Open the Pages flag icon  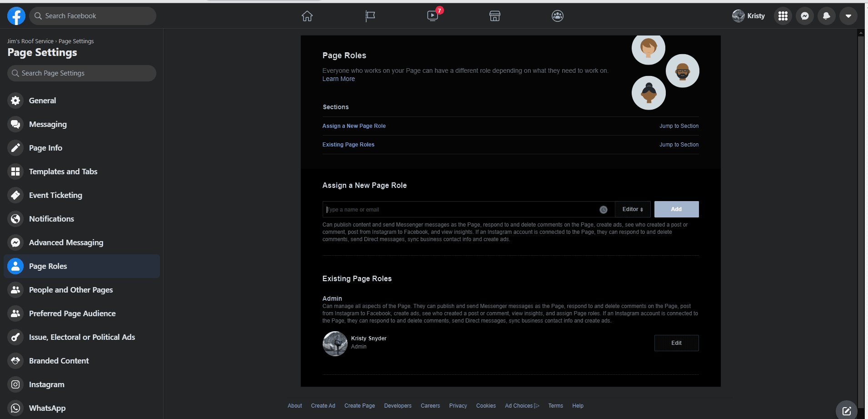[370, 16]
